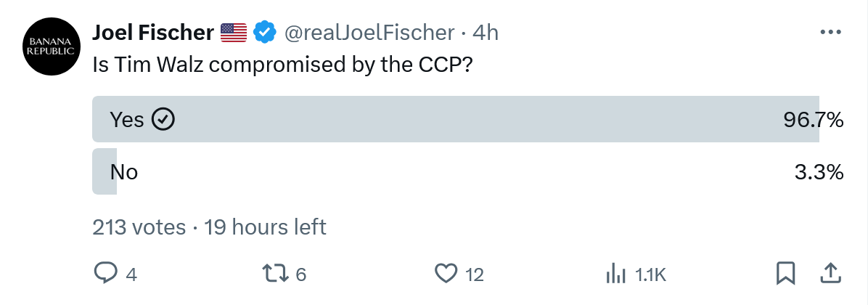This screenshot has height=305, width=868.
Task: Repost this poll tweet
Action: 274,273
